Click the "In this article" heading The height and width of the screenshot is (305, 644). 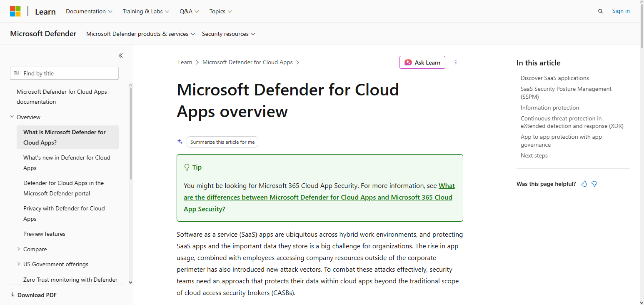click(538, 63)
